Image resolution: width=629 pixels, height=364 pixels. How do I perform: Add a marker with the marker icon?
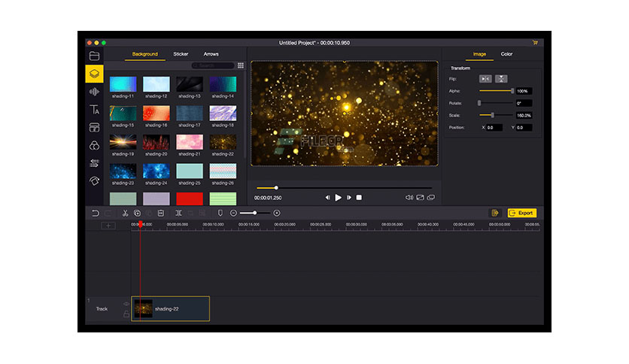[220, 214]
